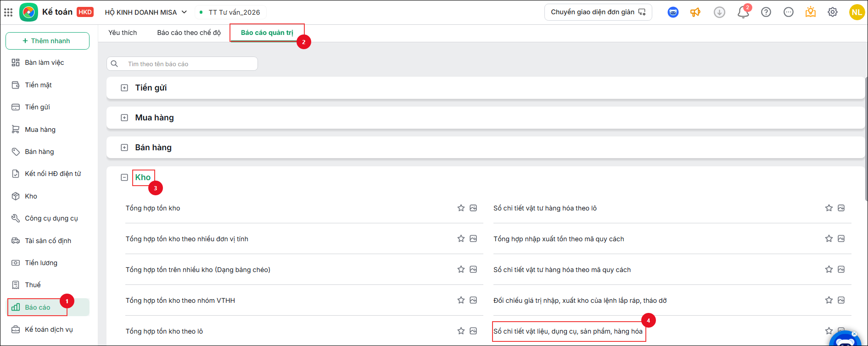Open HỘ KINH DOANH MISA company dropdown
This screenshot has width=868, height=346.
(146, 12)
